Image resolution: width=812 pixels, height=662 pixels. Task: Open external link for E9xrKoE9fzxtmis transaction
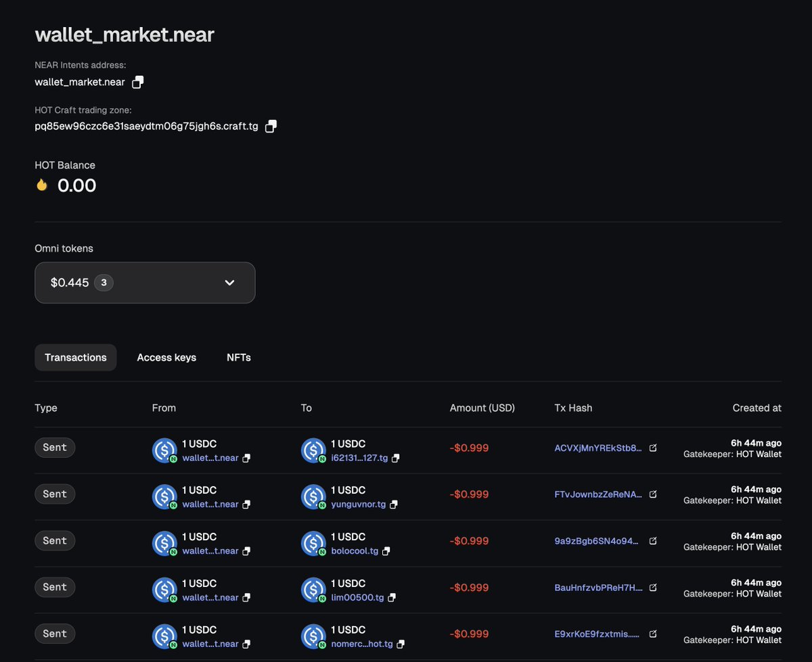click(653, 634)
